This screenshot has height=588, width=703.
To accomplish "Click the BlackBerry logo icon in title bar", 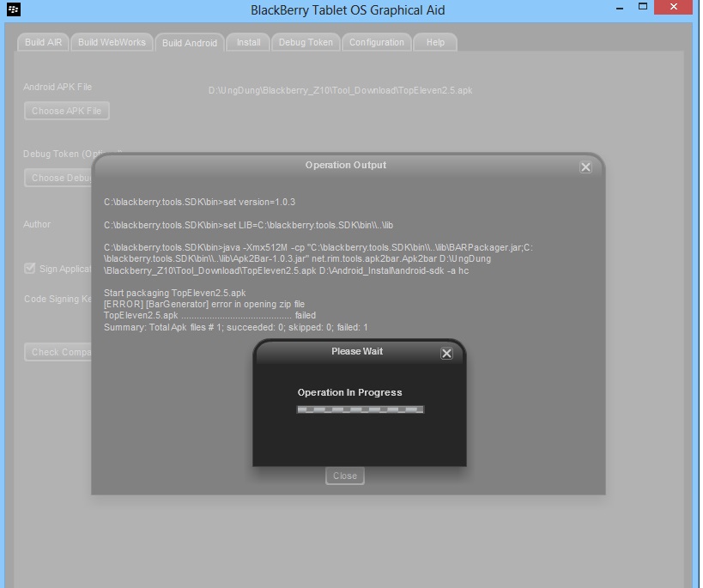I will [x=14, y=9].
